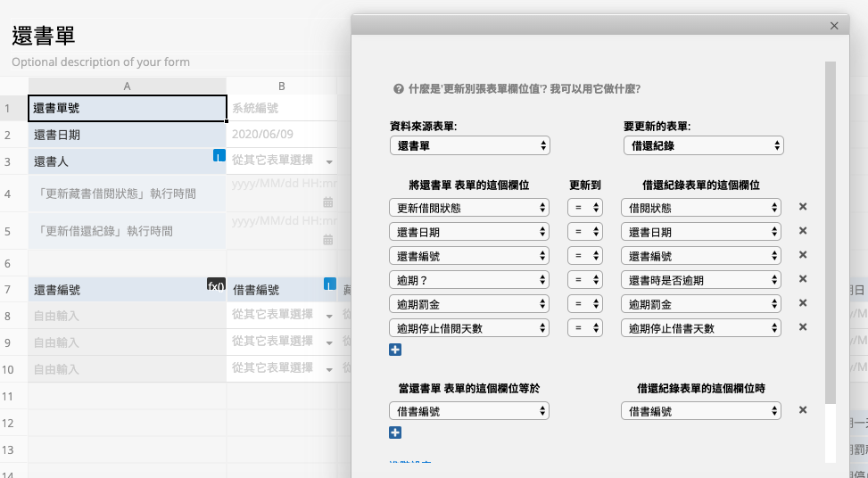Select column A header
This screenshot has width=868, height=478.
[127, 87]
